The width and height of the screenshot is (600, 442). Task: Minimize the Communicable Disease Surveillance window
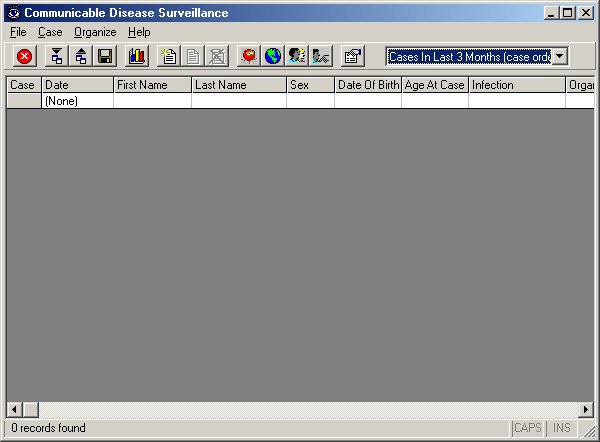click(x=551, y=13)
